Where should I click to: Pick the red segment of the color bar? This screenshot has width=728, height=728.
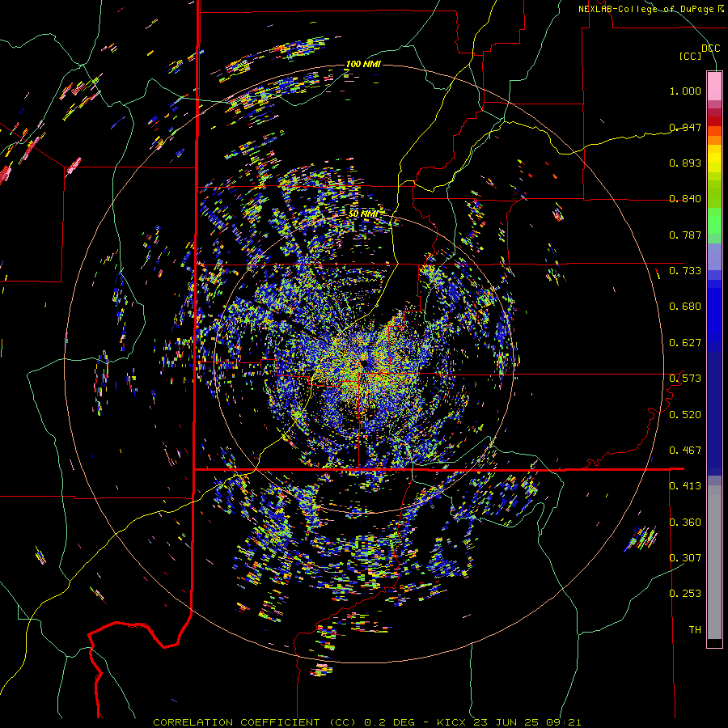(x=714, y=121)
